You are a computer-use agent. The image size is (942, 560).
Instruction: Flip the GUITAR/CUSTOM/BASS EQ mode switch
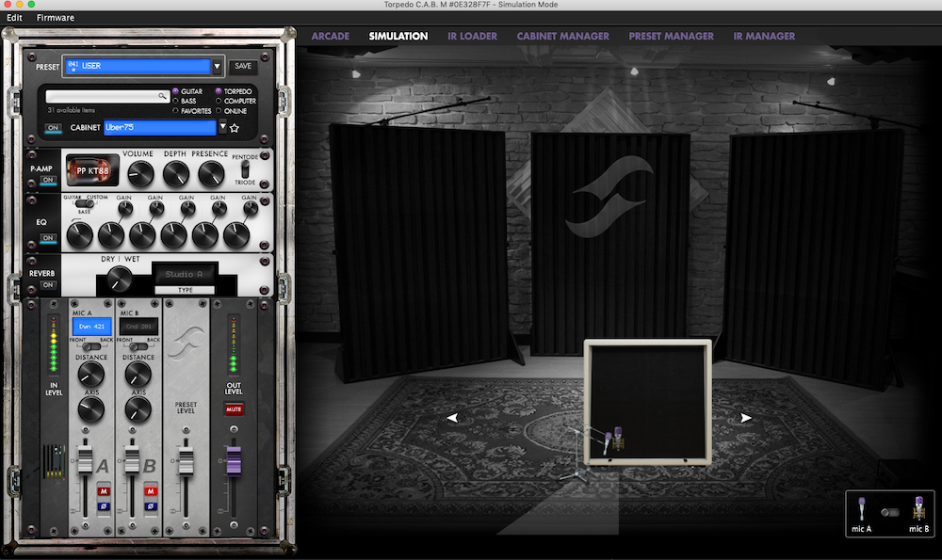86,203
